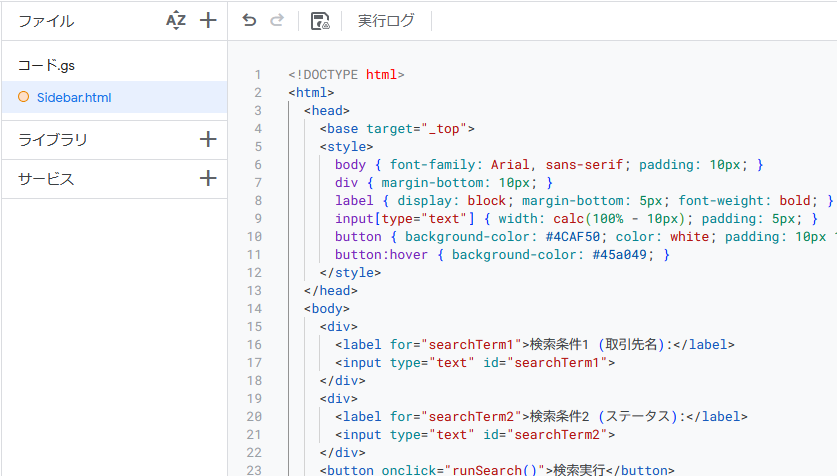Undo the last edit
The height and width of the screenshot is (476, 837).
coord(249,20)
